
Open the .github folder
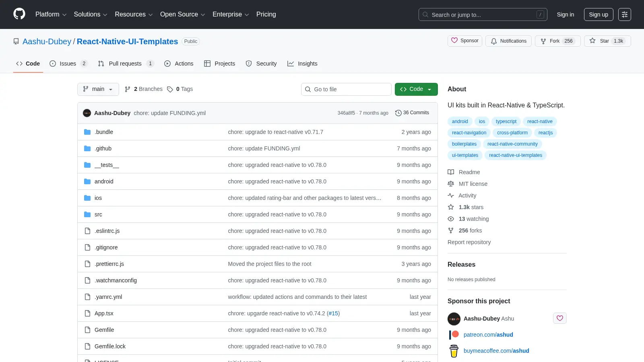click(x=103, y=148)
